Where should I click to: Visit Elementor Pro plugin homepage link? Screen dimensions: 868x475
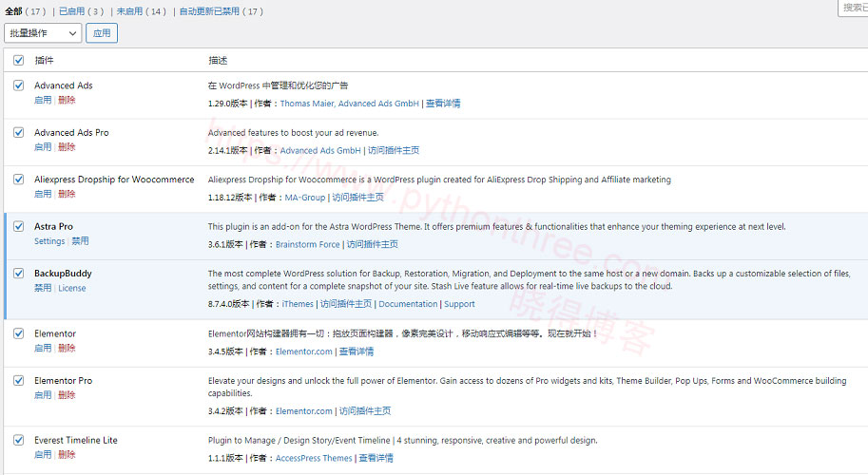click(x=365, y=411)
